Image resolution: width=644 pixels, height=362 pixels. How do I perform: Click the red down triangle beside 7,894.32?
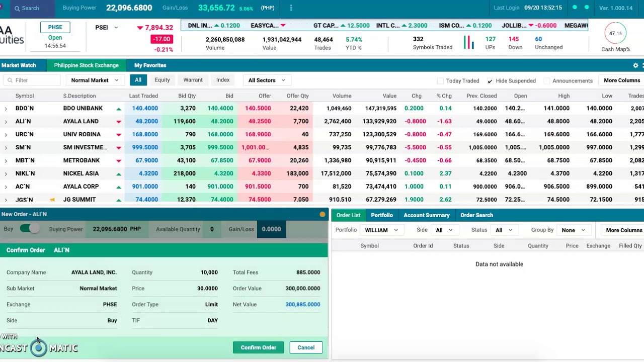pyautogui.click(x=140, y=28)
